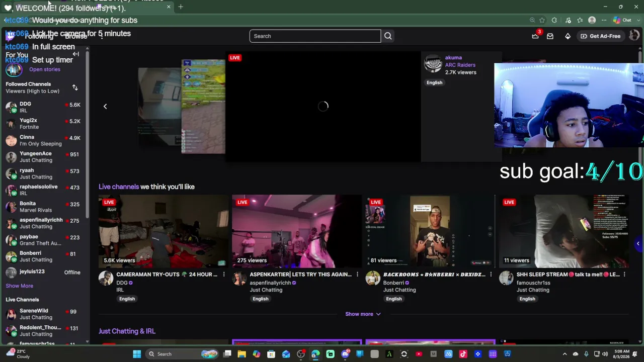Open the Bits diamond icon
The image size is (644, 362).
click(568, 36)
